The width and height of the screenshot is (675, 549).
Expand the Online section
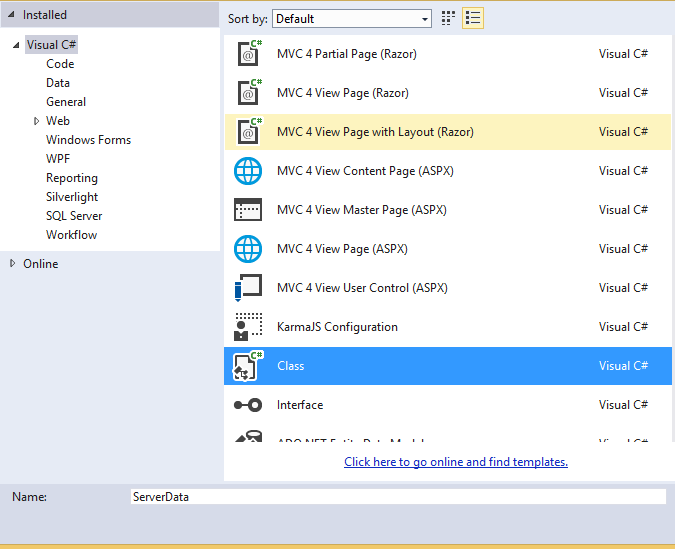(x=12, y=264)
